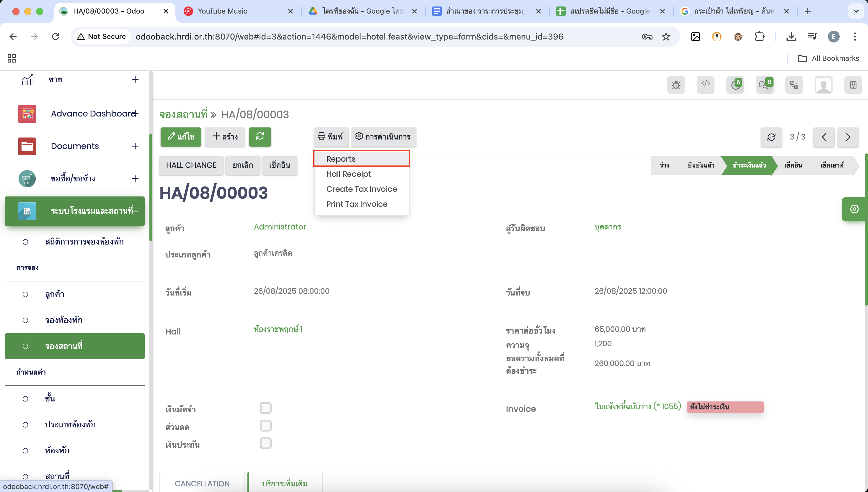
Task: Tick the ส่วนลด checkbox
Action: point(265,426)
